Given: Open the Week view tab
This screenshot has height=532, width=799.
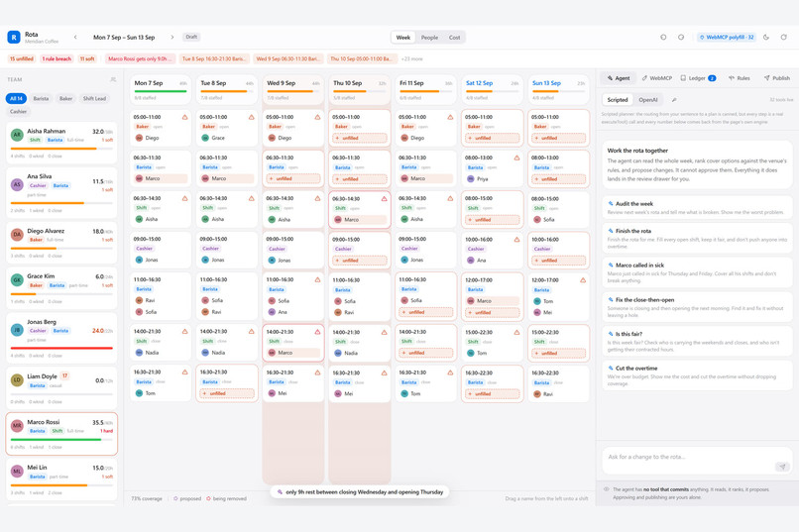Looking at the screenshot, I should 403,38.
